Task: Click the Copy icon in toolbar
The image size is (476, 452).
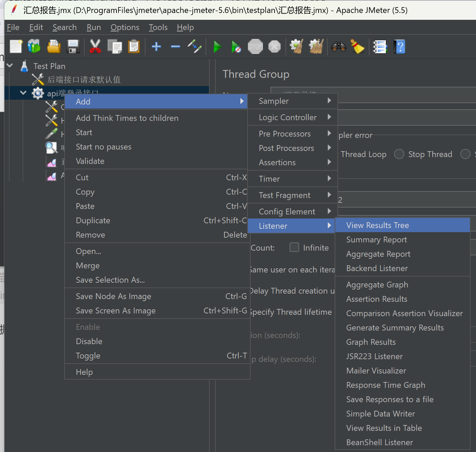Action: (114, 47)
